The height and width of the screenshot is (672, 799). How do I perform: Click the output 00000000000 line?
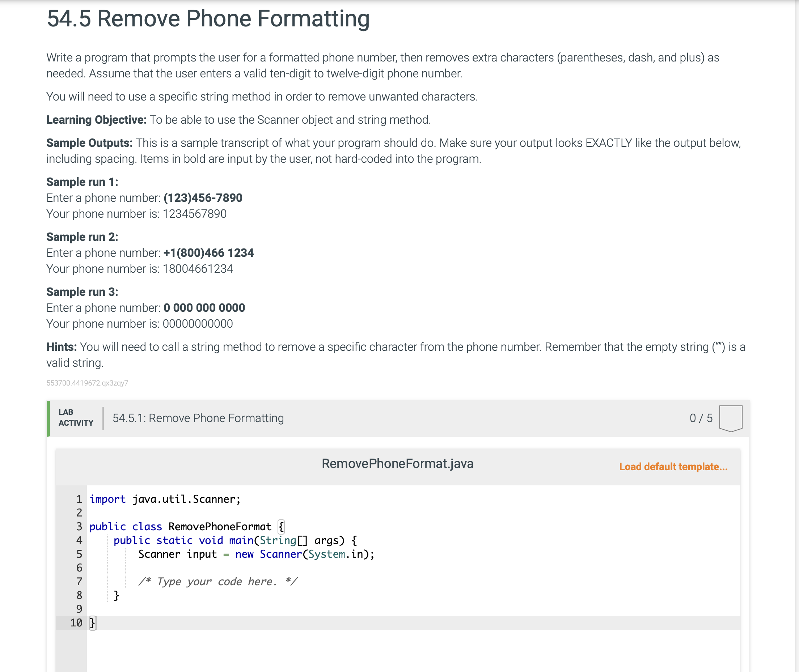(140, 323)
